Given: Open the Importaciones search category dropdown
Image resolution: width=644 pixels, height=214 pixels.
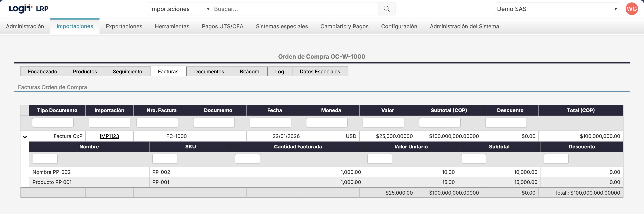Looking at the screenshot, I should [x=180, y=9].
